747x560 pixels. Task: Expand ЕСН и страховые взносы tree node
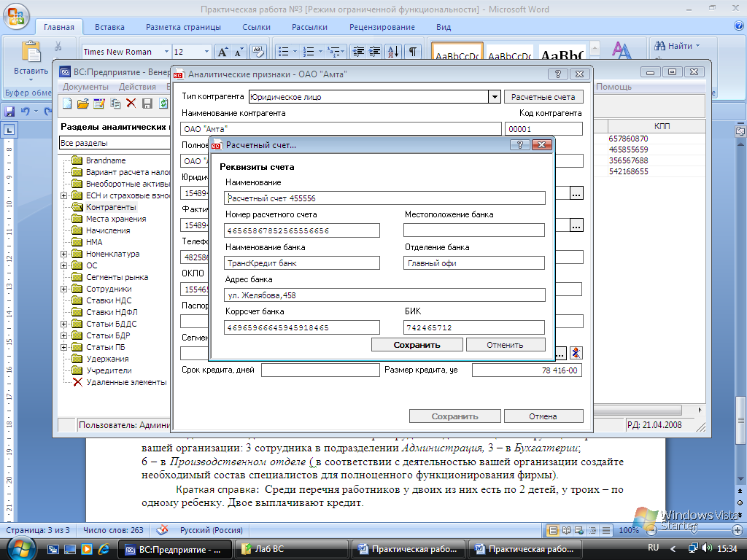pos(64,195)
